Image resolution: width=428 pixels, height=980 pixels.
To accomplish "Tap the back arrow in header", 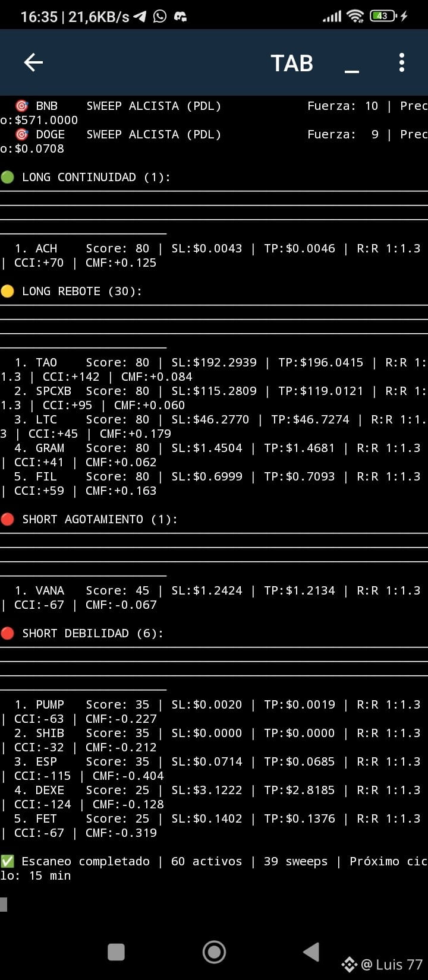I will tap(33, 62).
